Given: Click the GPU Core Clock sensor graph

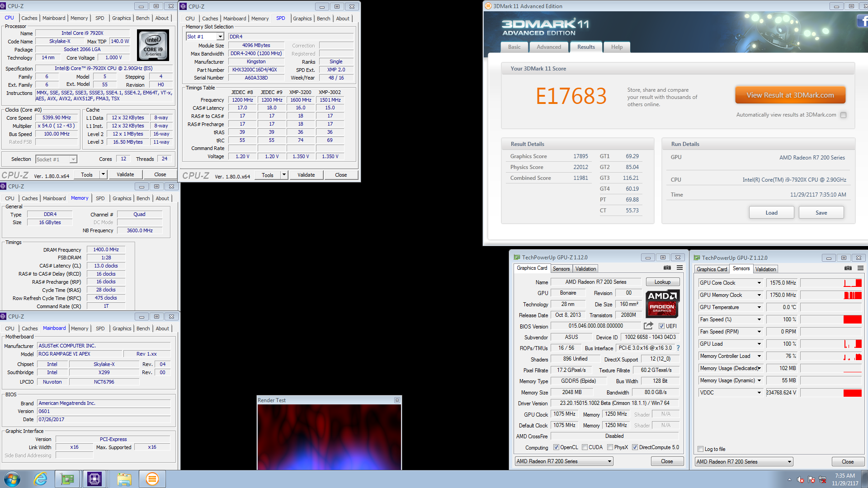Looking at the screenshot, I should (x=831, y=283).
